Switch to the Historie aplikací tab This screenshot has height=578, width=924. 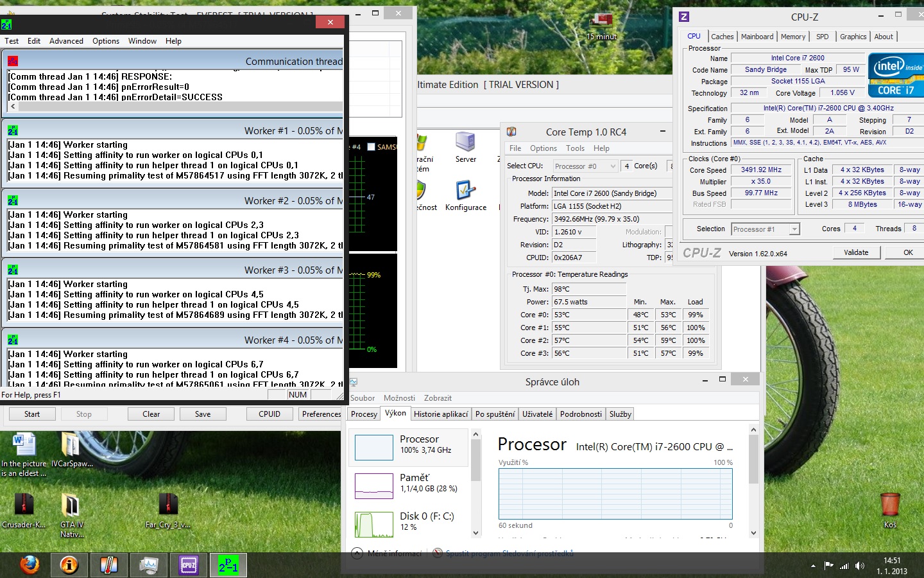[x=441, y=414]
